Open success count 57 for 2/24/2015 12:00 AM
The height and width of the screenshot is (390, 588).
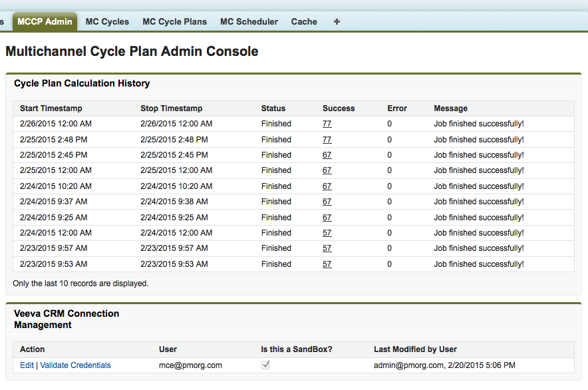[x=327, y=233]
